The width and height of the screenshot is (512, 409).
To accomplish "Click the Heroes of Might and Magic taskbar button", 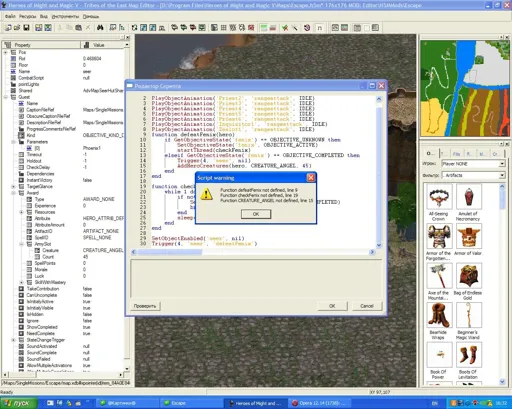I will [x=255, y=403].
